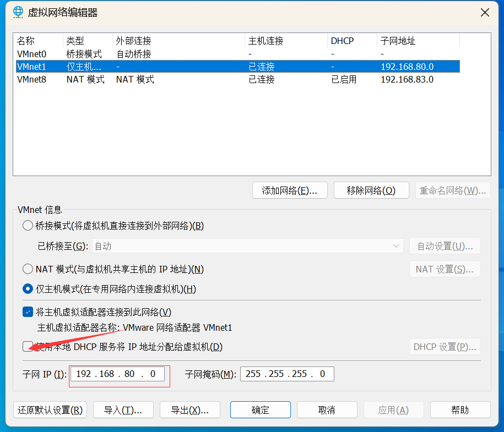Screen dimensions: 504x432
Task: Click 还原默认设置(R) button
Action: [50, 410]
